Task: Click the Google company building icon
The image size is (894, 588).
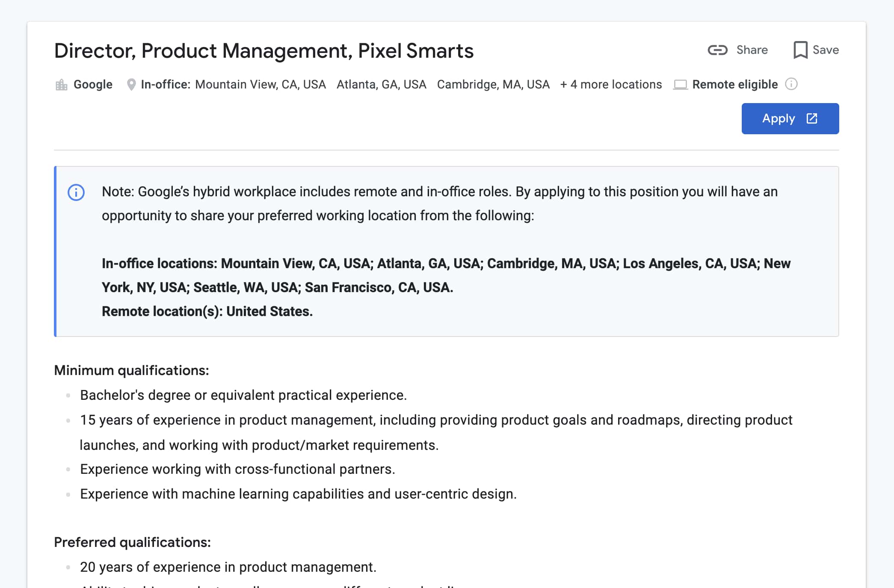Action: click(62, 85)
